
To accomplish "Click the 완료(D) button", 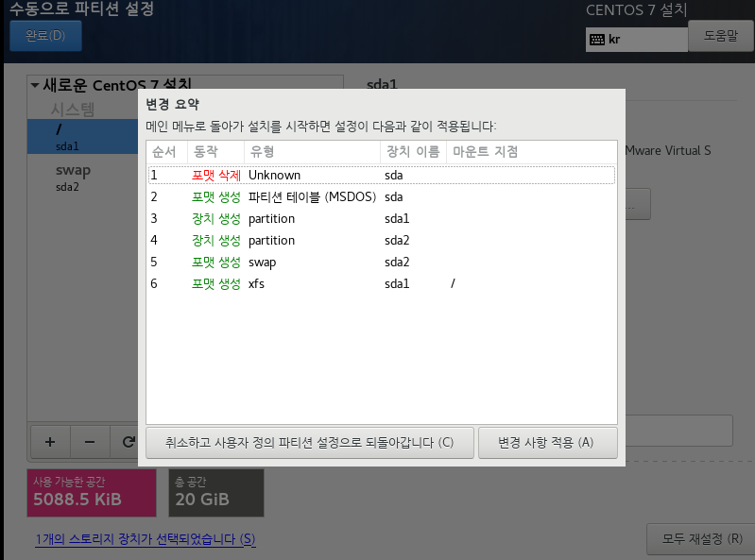I will (x=45, y=36).
